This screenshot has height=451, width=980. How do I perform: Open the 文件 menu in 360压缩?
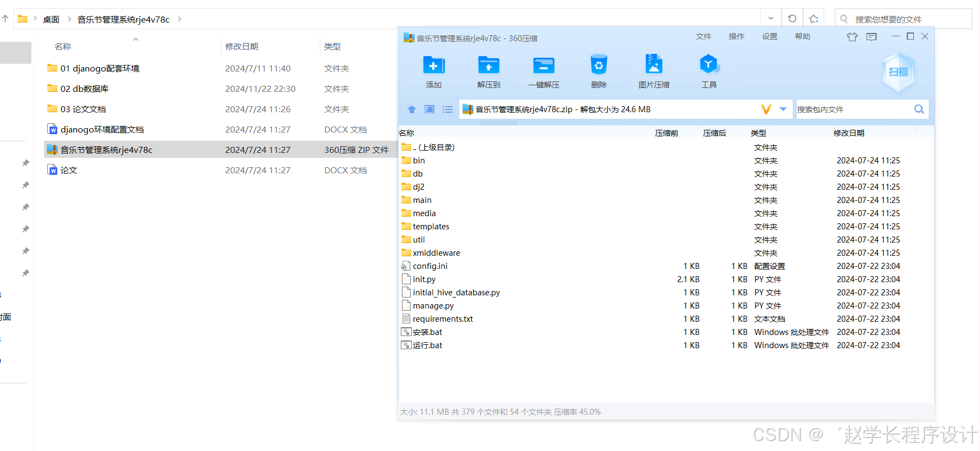pos(703,36)
